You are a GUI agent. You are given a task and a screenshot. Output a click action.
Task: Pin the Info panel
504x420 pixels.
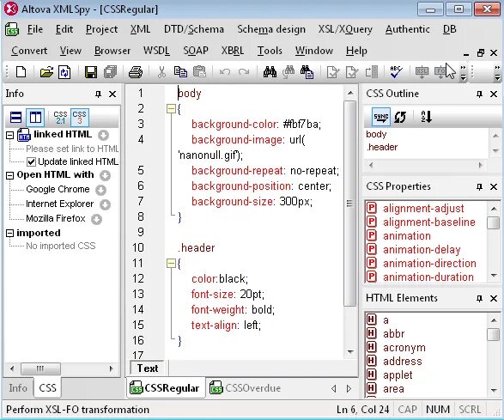point(98,94)
